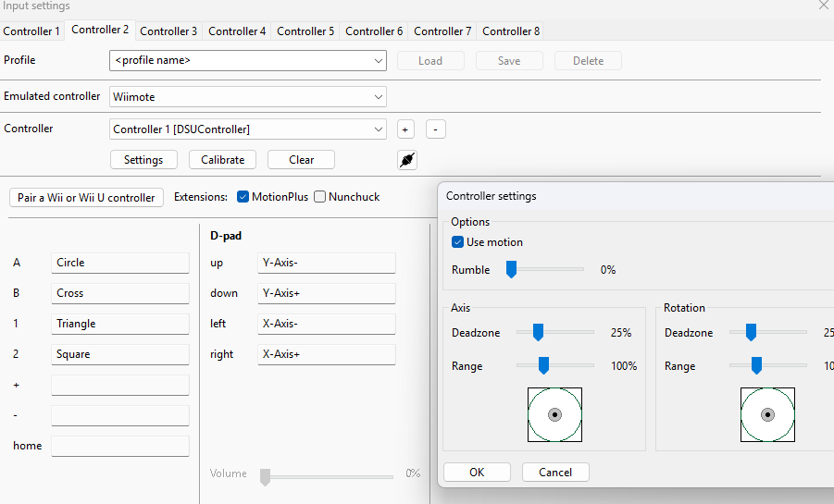
Task: Confirm Controller settings with OK
Action: [477, 473]
